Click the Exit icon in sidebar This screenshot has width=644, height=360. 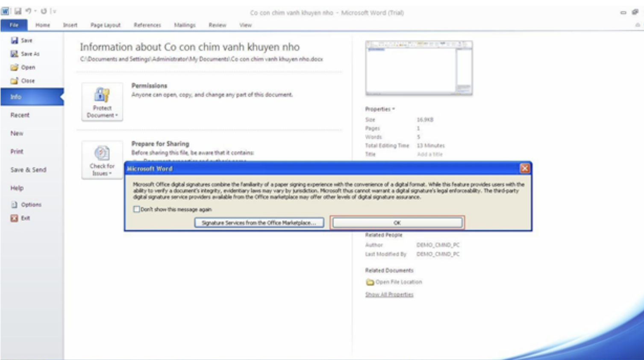[x=14, y=218]
